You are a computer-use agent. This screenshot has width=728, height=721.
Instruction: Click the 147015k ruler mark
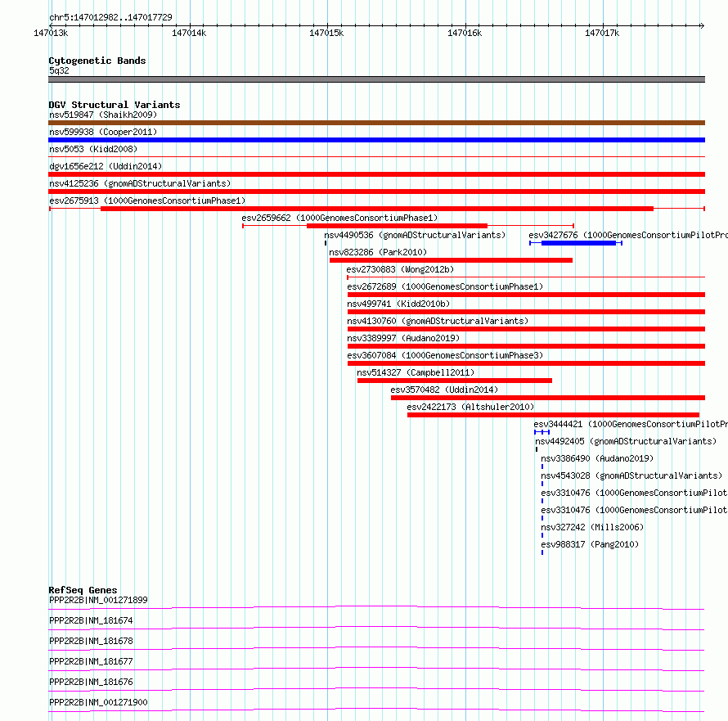pyautogui.click(x=327, y=33)
